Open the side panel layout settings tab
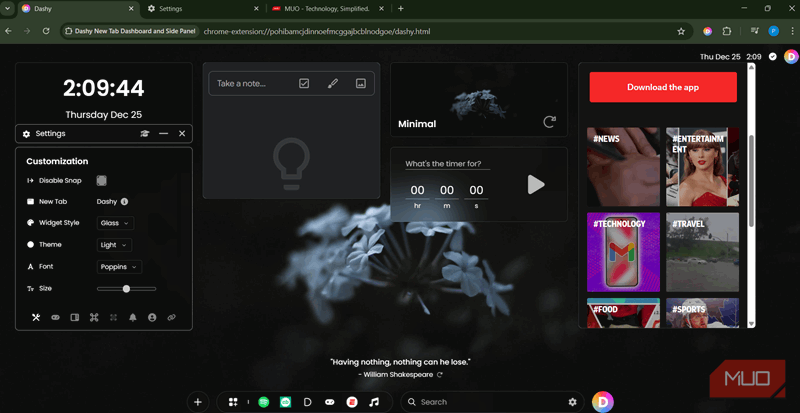Screen dimensions: 800x413 [74, 318]
